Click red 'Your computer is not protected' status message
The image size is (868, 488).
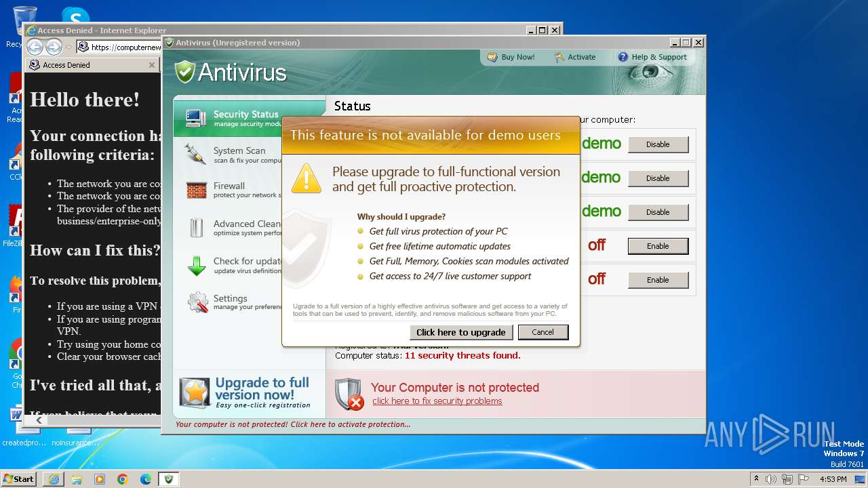click(x=293, y=424)
